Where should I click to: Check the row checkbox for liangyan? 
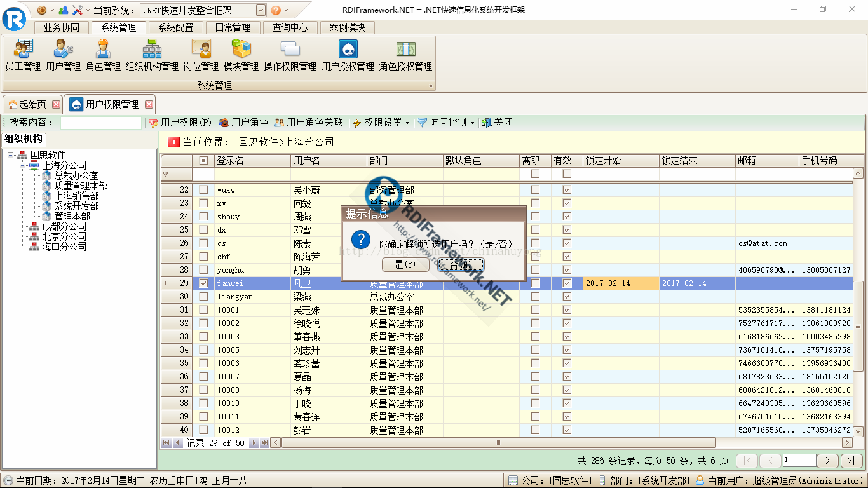203,296
